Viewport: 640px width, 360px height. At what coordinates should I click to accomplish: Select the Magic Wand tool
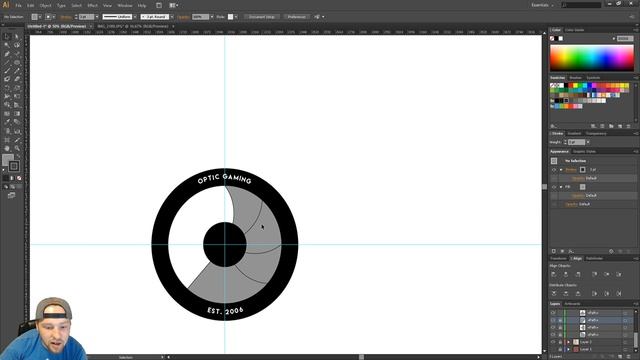7,45
